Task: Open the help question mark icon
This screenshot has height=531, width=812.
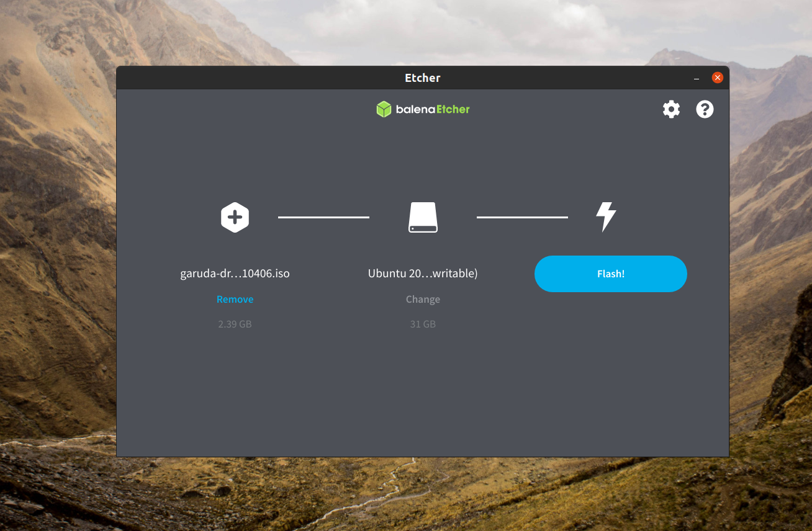Action: (x=705, y=109)
